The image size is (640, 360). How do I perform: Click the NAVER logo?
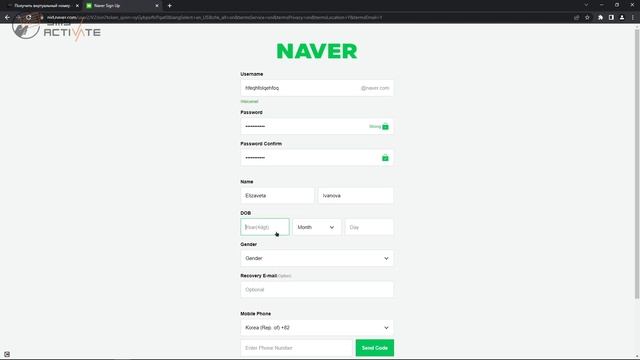click(317, 51)
